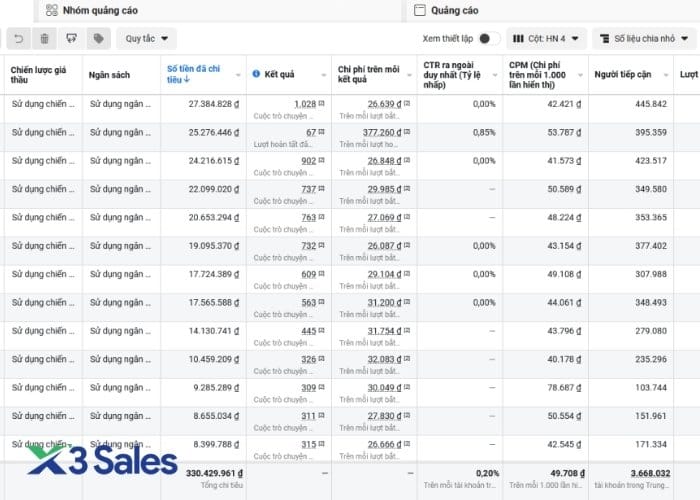Select spent amount 25.276.446 đ cell
Screen dimensions: 700x500
point(214,133)
